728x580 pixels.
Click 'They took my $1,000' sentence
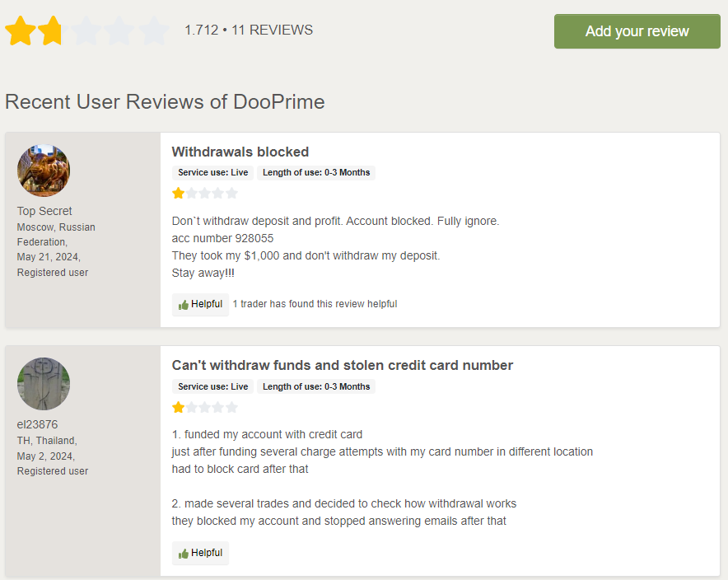[306, 256]
